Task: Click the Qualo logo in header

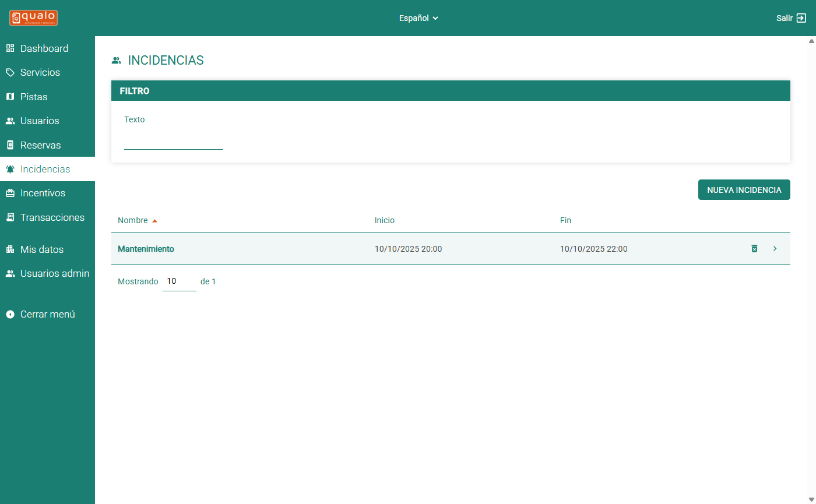Action: (33, 18)
